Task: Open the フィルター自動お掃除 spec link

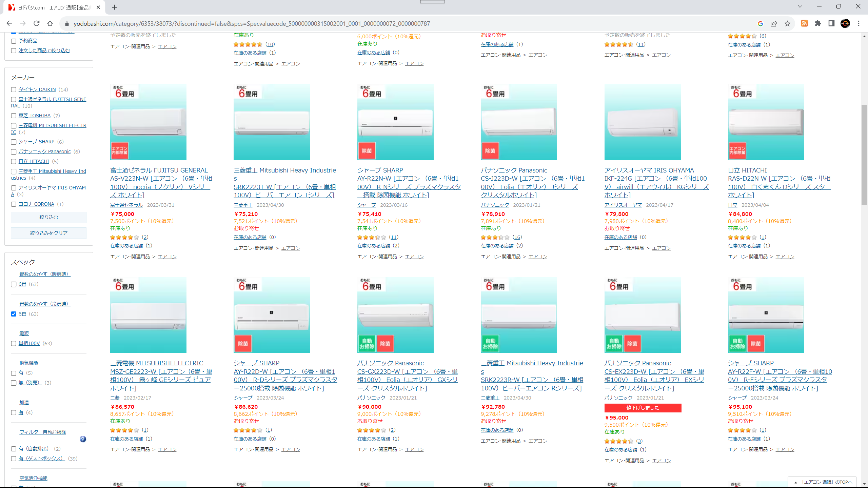Action: point(43,432)
